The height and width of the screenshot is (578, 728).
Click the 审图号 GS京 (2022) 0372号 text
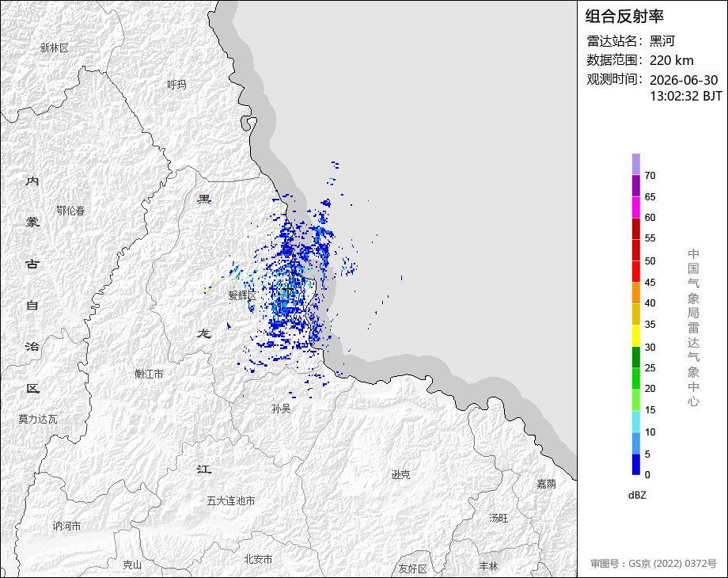[654, 564]
